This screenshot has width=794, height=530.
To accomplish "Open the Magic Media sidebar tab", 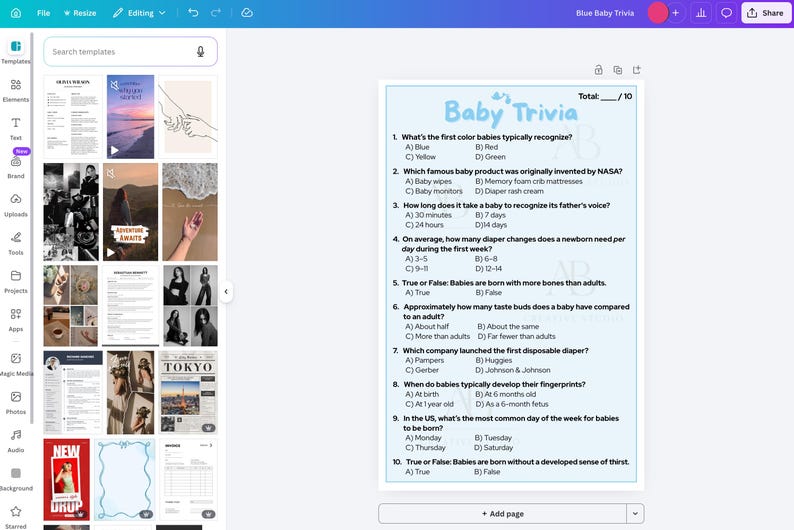I will [x=16, y=364].
